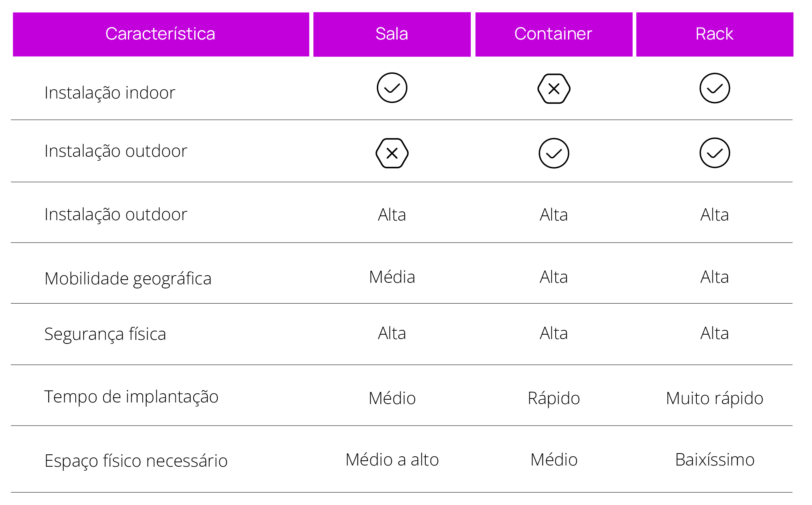Screen dimensions: 812x505
Task: Click the Baixíssimo value under Rack
Action: [x=714, y=460]
